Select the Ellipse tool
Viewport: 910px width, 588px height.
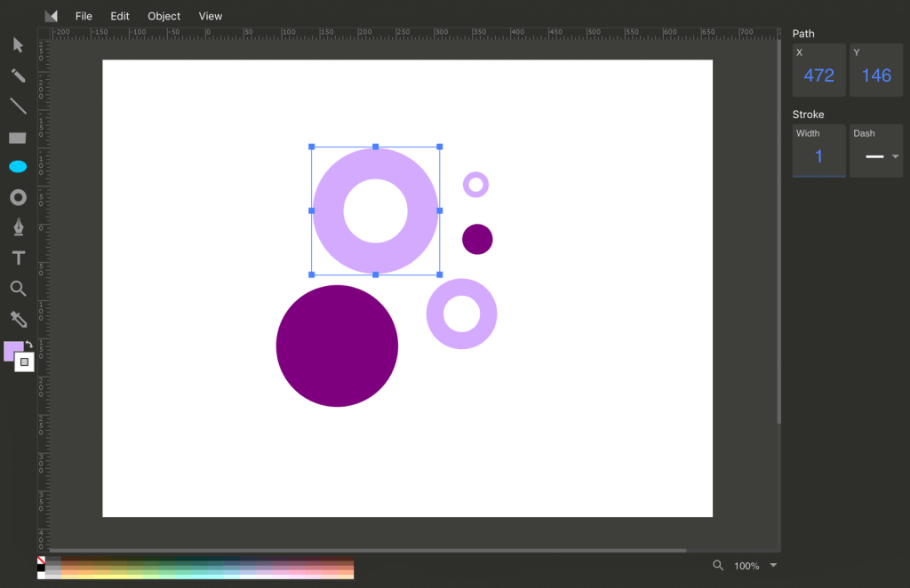pos(18,166)
